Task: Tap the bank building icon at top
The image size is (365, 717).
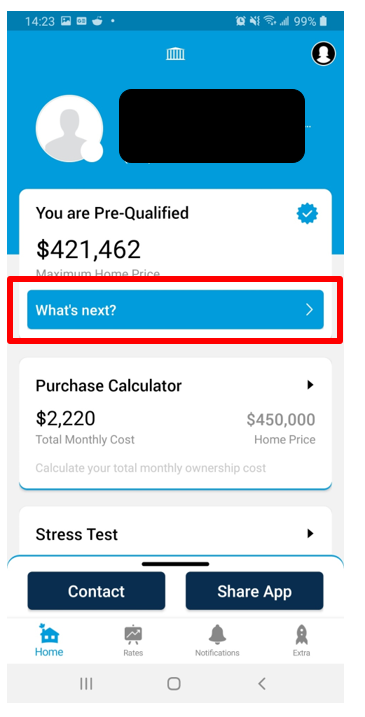Action: tap(175, 54)
